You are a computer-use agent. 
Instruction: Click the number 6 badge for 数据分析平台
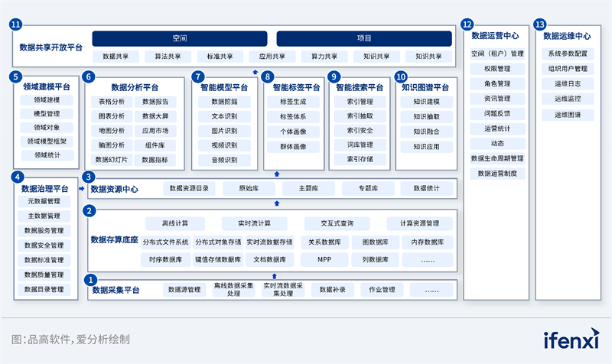click(89, 76)
